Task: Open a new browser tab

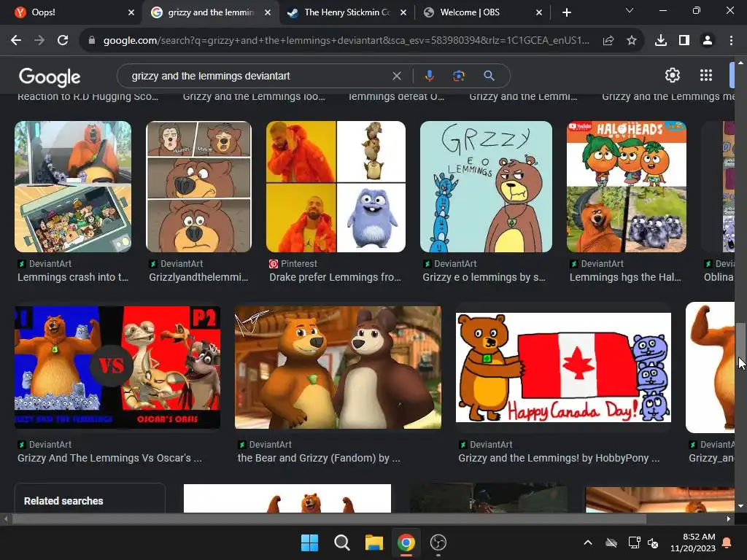Action: [566, 12]
